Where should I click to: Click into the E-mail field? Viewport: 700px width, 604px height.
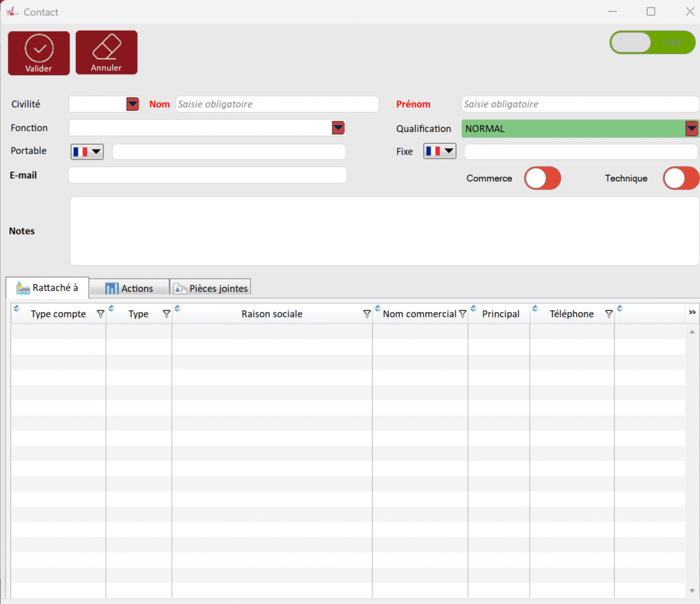pyautogui.click(x=207, y=176)
